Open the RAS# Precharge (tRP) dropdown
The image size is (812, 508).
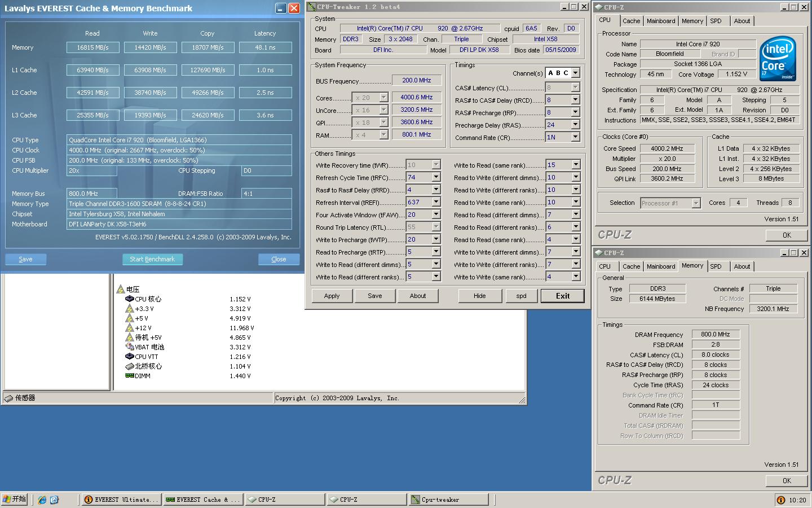(x=575, y=112)
